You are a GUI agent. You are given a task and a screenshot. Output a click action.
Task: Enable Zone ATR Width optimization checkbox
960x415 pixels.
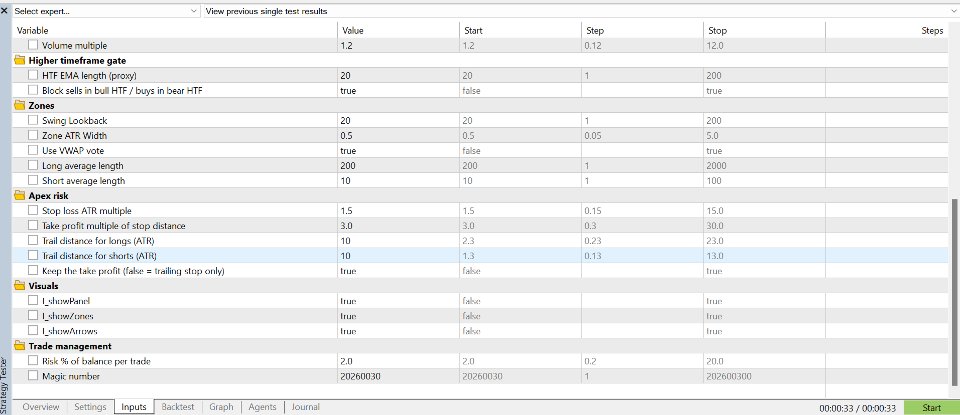(33, 135)
